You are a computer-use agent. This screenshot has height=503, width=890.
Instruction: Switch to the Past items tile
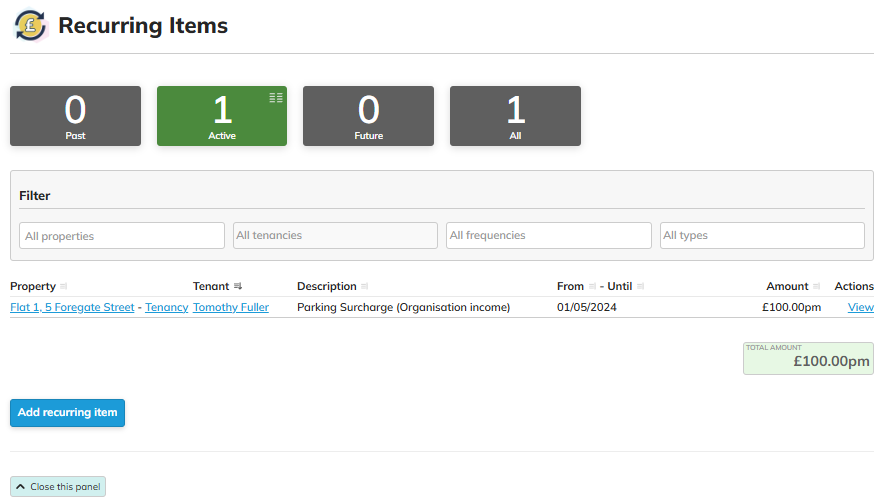(x=75, y=116)
